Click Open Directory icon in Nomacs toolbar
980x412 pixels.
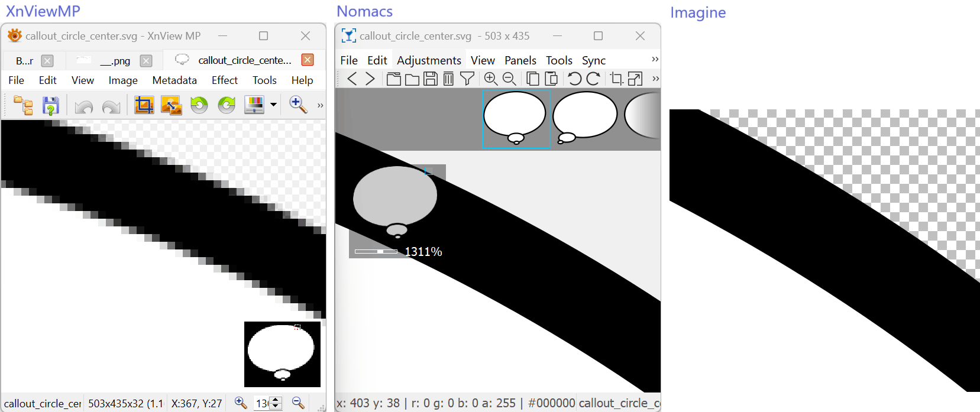[x=393, y=79]
